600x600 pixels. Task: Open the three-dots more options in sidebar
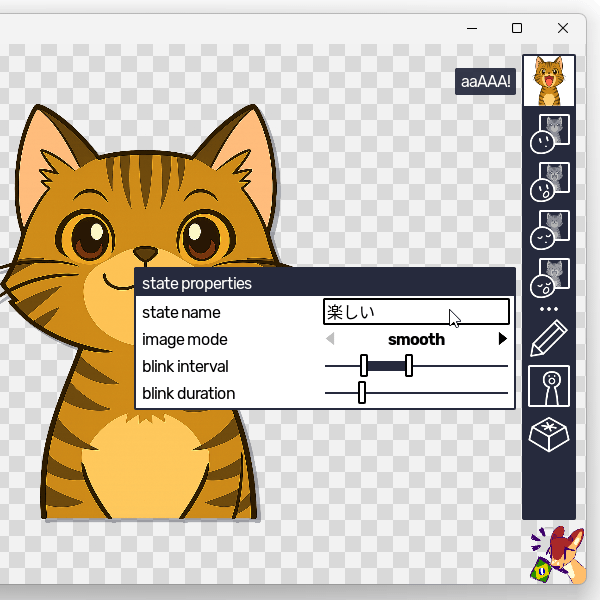[548, 309]
